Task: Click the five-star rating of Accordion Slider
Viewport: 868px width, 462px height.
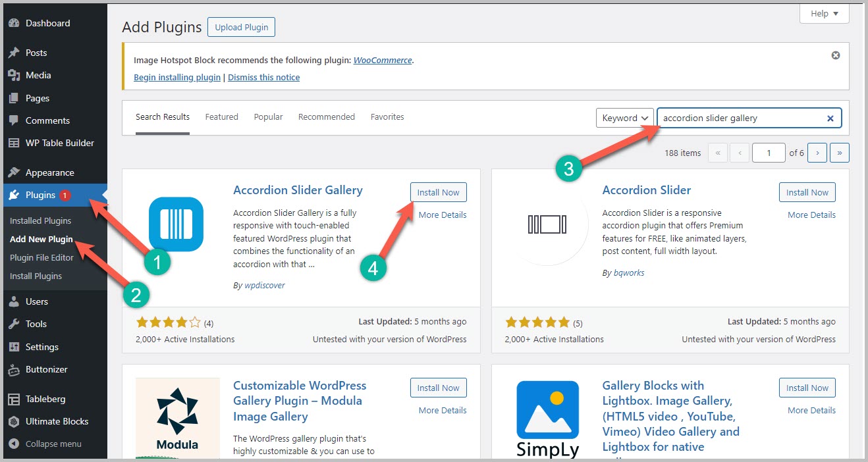Action: pos(537,322)
